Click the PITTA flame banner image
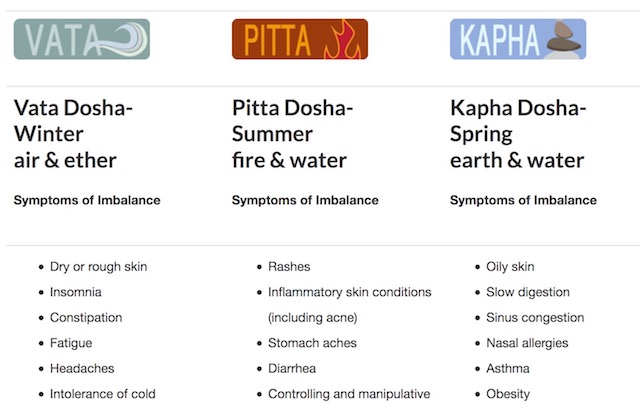 [300, 39]
